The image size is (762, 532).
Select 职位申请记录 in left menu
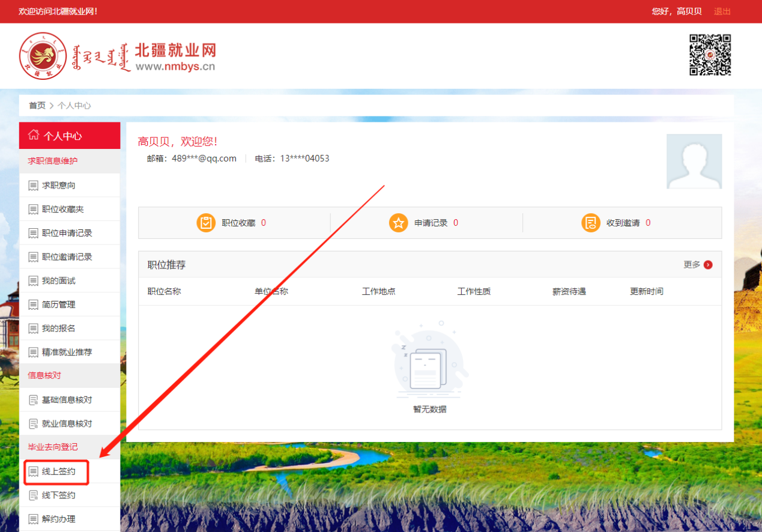[67, 233]
